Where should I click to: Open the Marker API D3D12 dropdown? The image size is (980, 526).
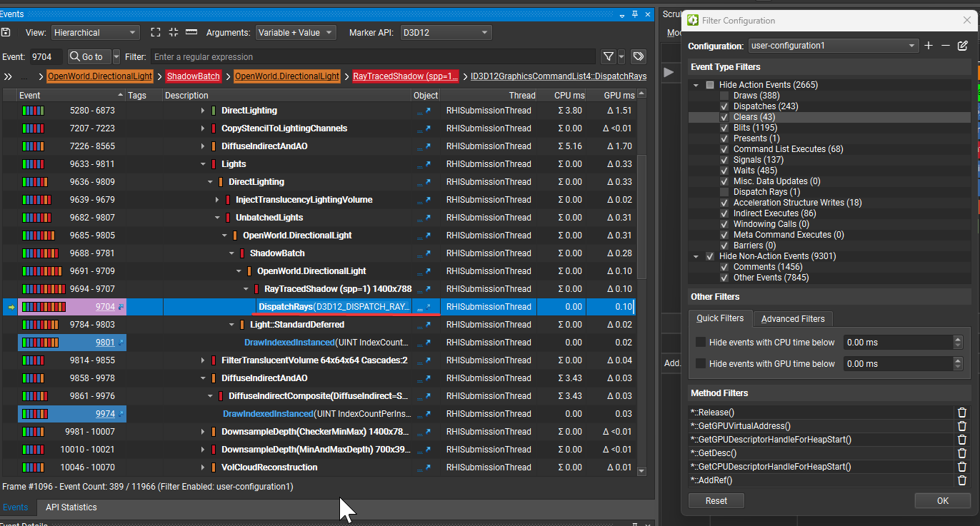pyautogui.click(x=445, y=32)
